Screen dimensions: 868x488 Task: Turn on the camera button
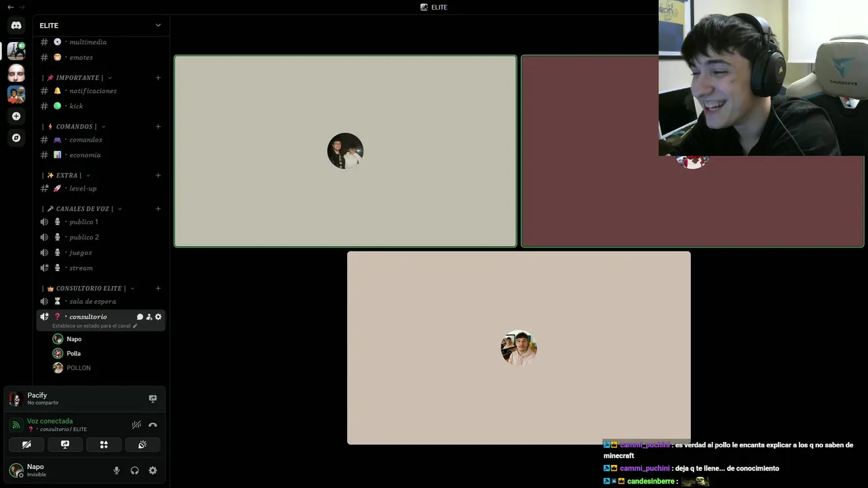click(26, 445)
